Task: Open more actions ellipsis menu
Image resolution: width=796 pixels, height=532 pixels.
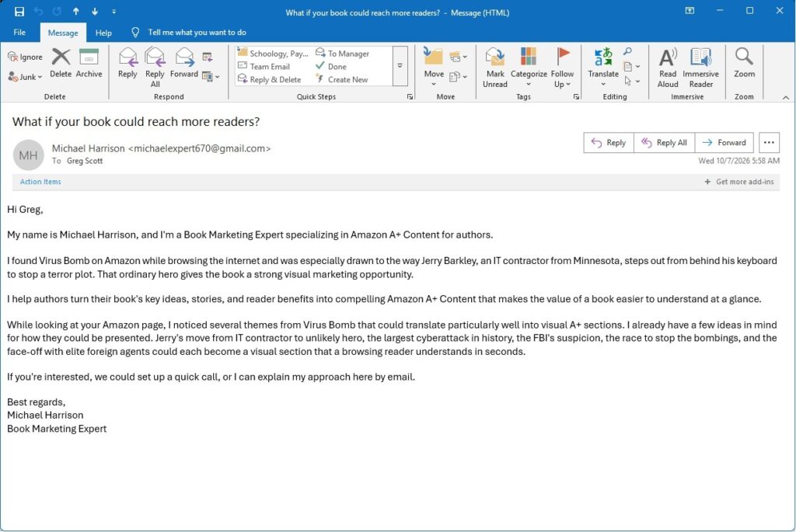Action: point(769,142)
